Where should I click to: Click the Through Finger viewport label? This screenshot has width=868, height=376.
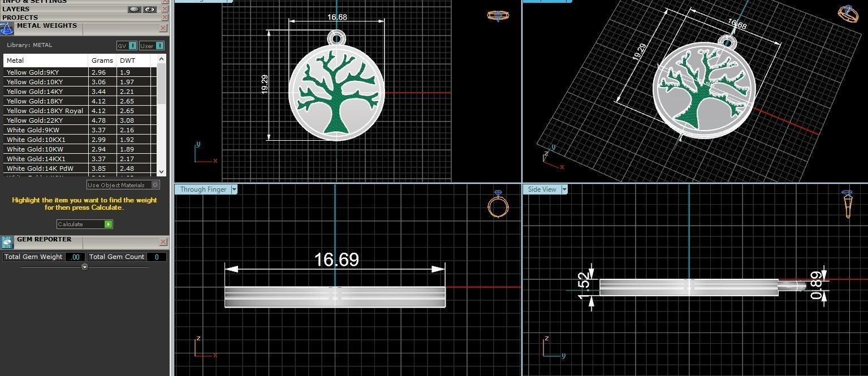[x=203, y=189]
